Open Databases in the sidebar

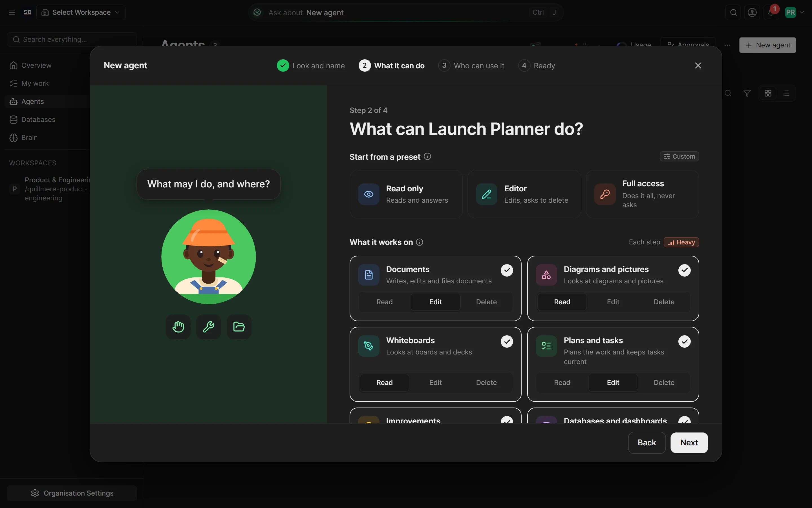[x=38, y=120]
